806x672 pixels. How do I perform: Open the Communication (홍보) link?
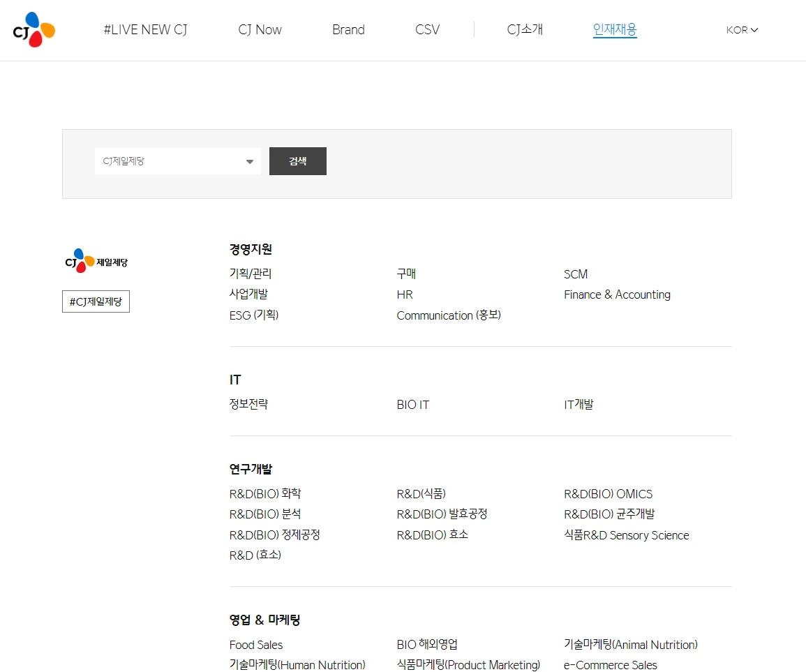click(449, 315)
